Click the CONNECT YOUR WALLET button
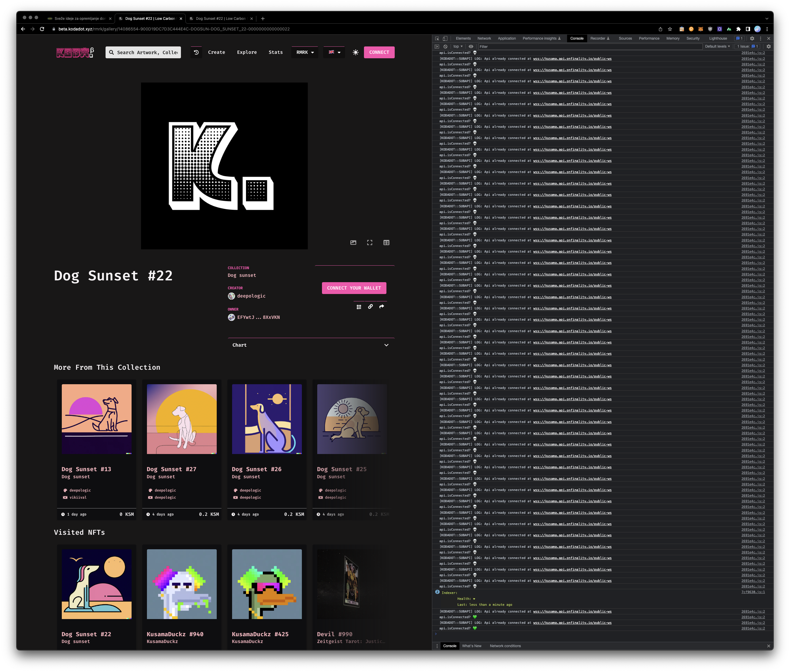The height and width of the screenshot is (672, 790). click(x=354, y=288)
